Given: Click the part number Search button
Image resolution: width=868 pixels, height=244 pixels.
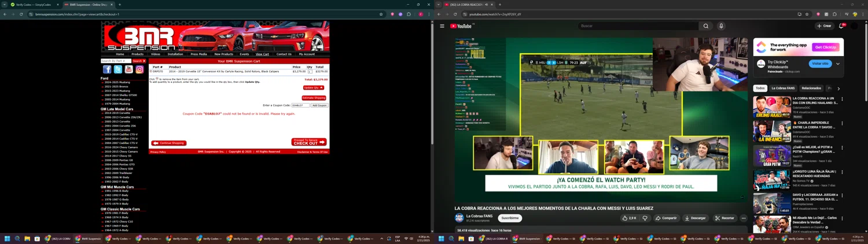Looking at the screenshot, I should [139, 61].
